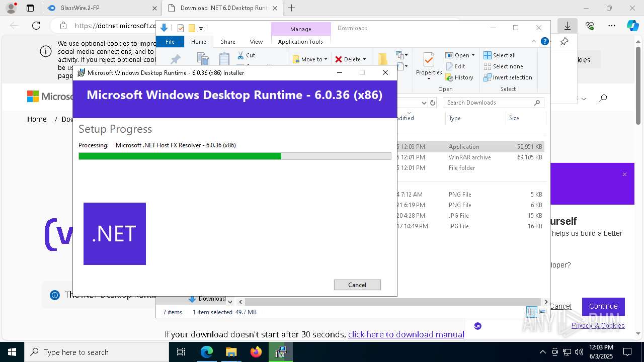Screen dimensions: 644x362
Task: Click the Manage contextual tab header
Action: pos(301,29)
